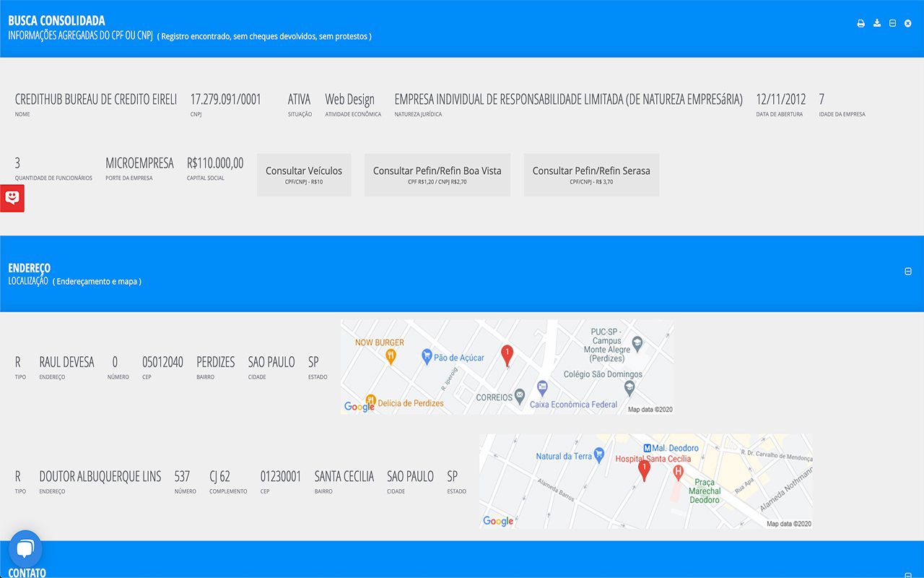Collapse the Busca Consolidada header panel

pyautogui.click(x=892, y=23)
